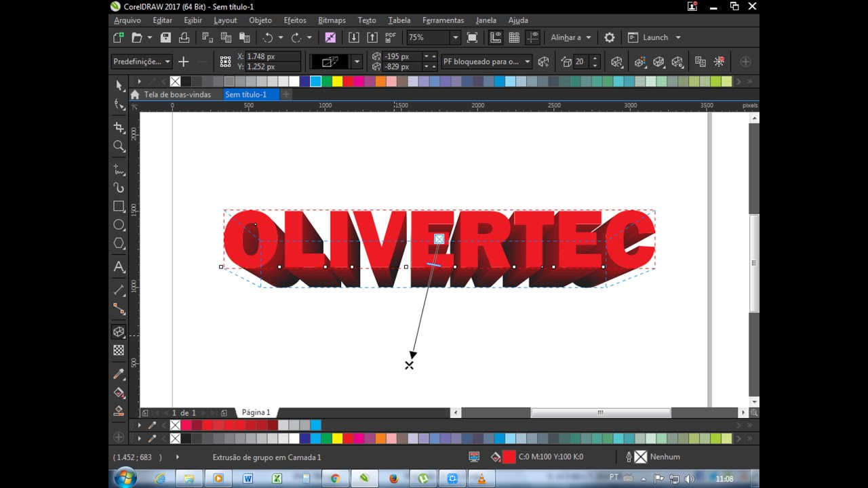
Task: Select the Interactive Fill tool
Action: [119, 392]
